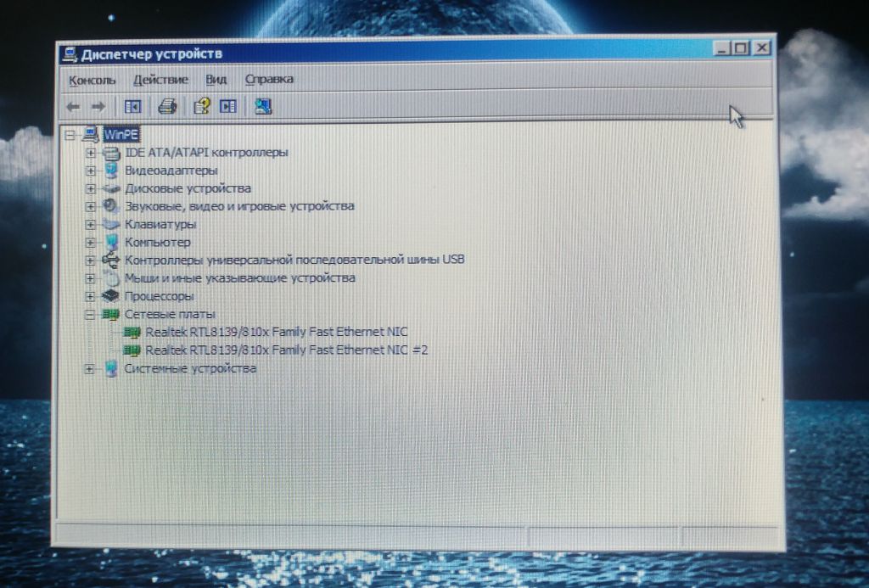Click the Дисковые устройства drive icon
Screen dimensions: 869x588
(111, 188)
